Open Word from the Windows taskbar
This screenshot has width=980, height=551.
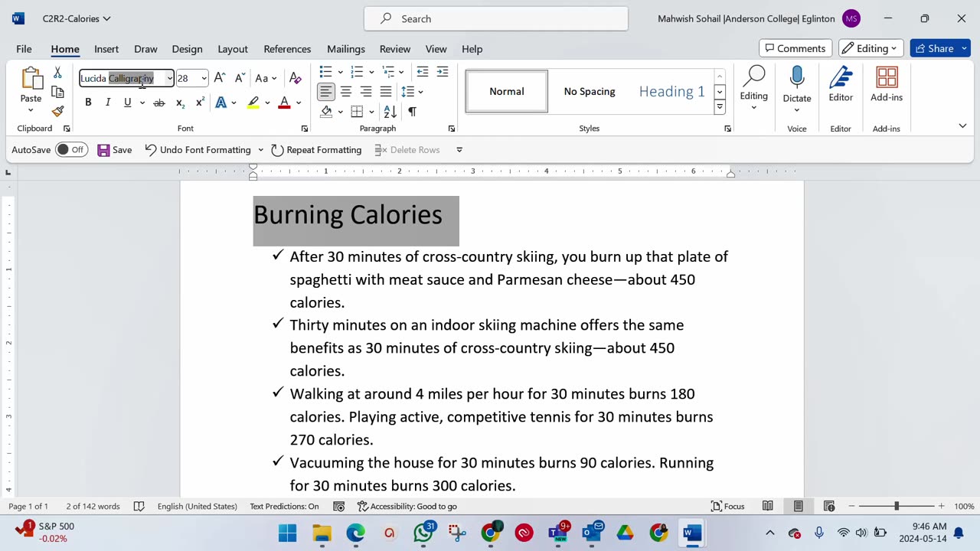pyautogui.click(x=692, y=533)
